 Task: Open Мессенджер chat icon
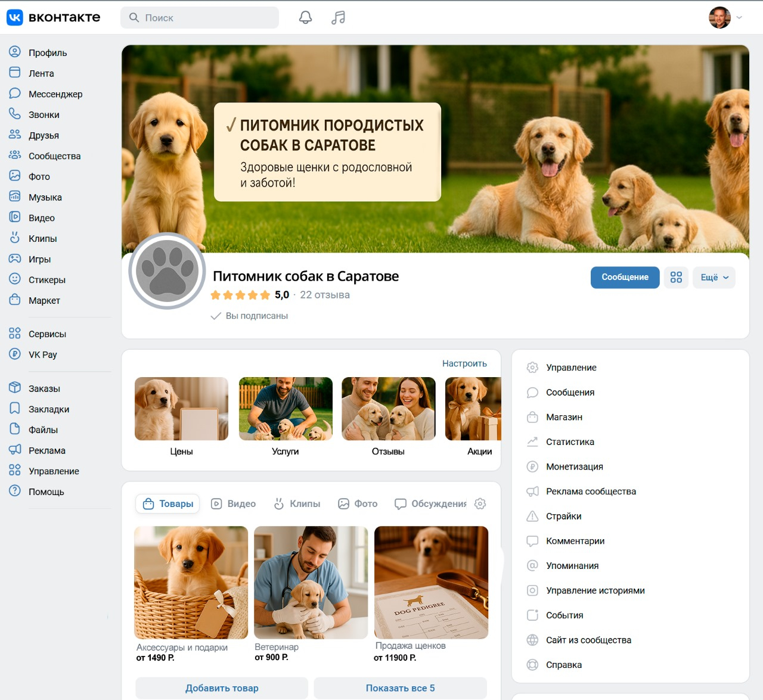tap(15, 94)
